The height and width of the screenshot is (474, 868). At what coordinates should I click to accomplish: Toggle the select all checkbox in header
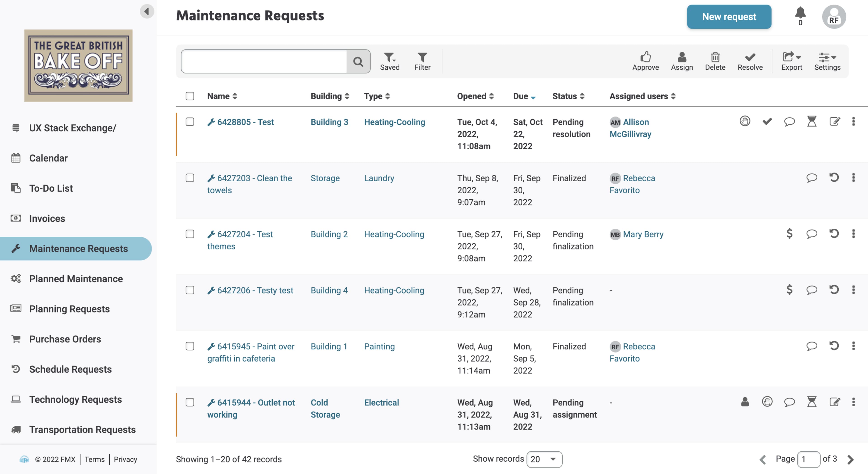point(190,95)
